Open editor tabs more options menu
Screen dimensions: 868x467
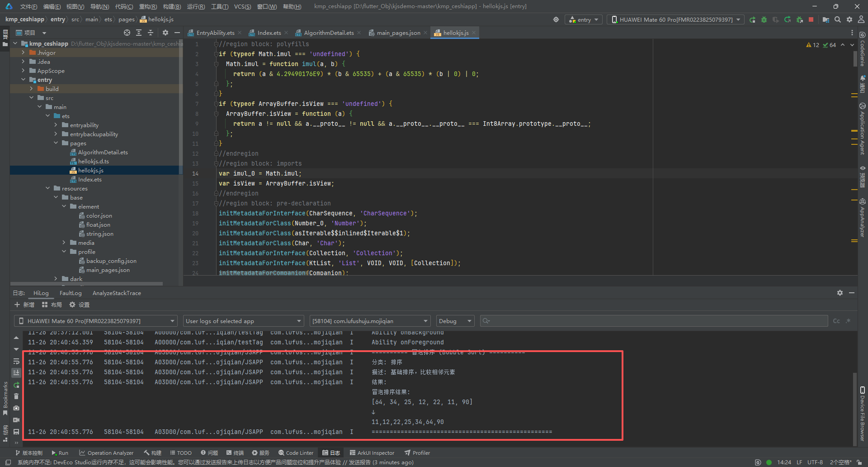click(852, 33)
